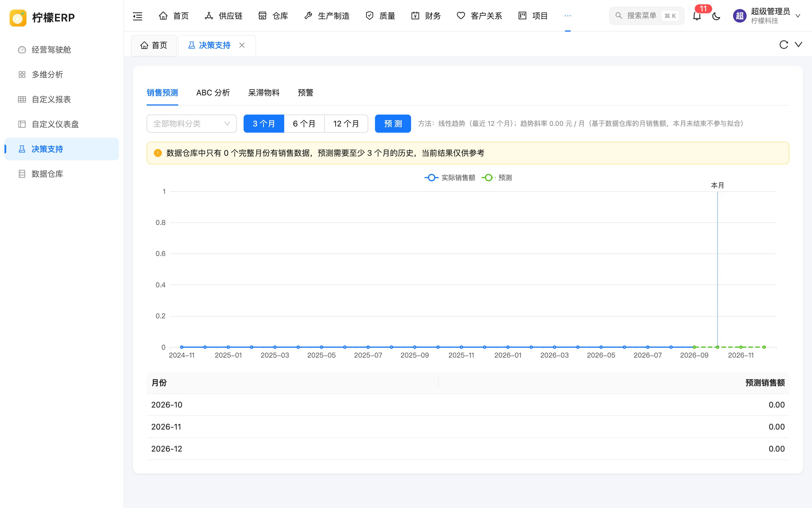Open the 首页 top navigation menu
812x508 pixels.
point(174,16)
